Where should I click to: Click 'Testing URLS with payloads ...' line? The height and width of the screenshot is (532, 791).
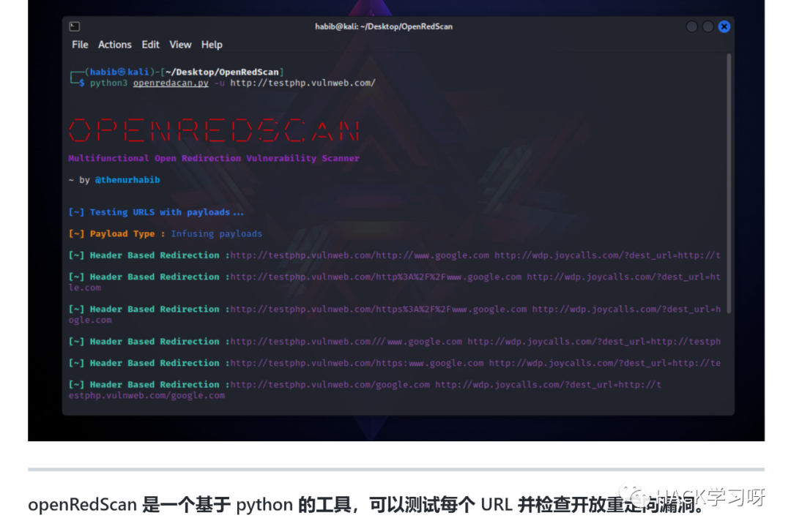156,212
